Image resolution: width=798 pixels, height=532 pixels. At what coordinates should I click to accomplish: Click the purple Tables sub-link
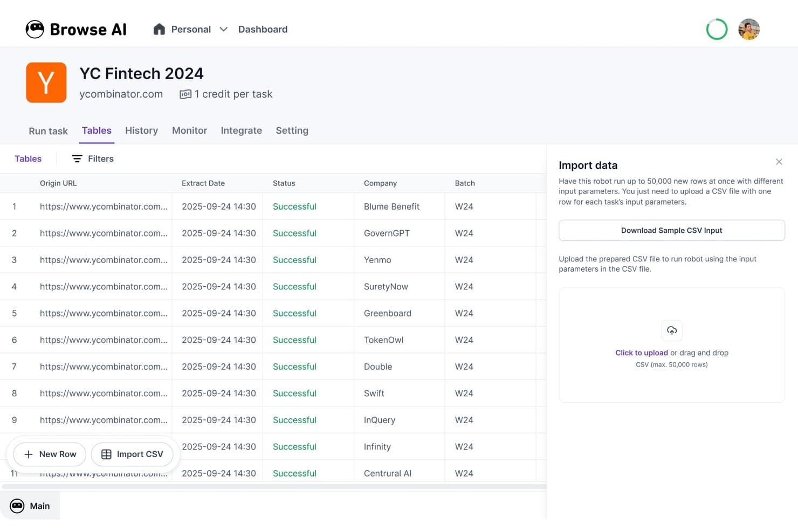click(x=28, y=158)
